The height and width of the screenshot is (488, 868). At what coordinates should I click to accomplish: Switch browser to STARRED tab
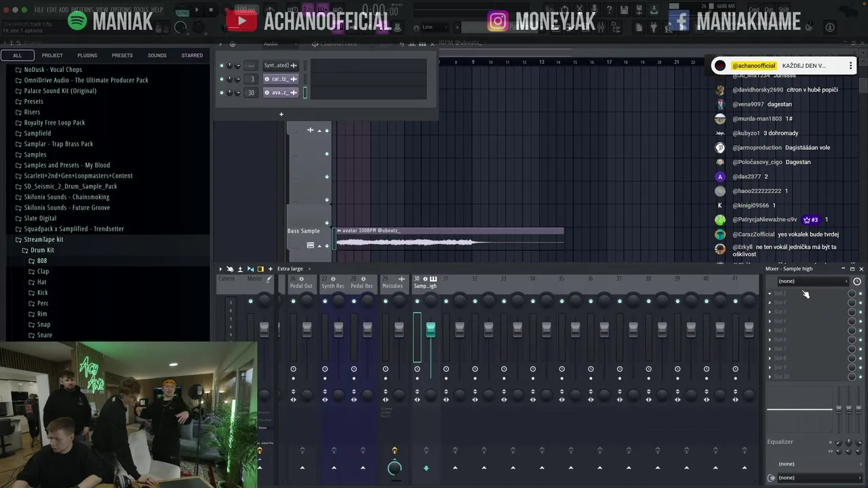[x=192, y=56]
